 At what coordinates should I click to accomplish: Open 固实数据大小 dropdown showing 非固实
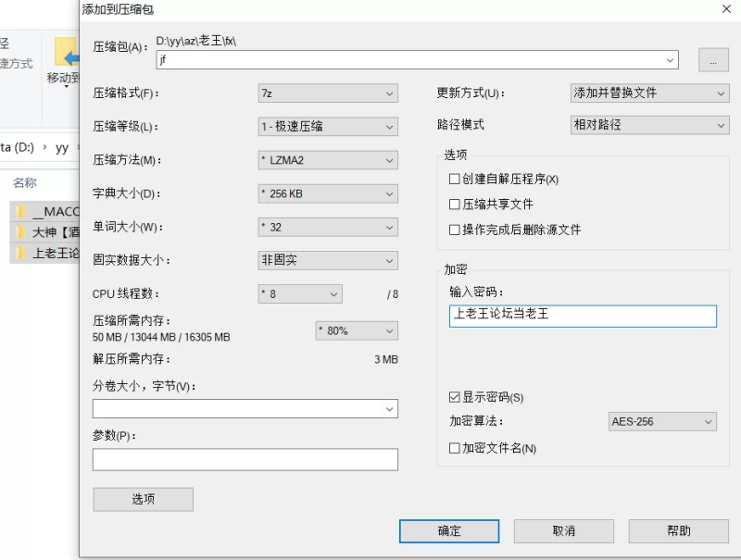click(x=328, y=260)
